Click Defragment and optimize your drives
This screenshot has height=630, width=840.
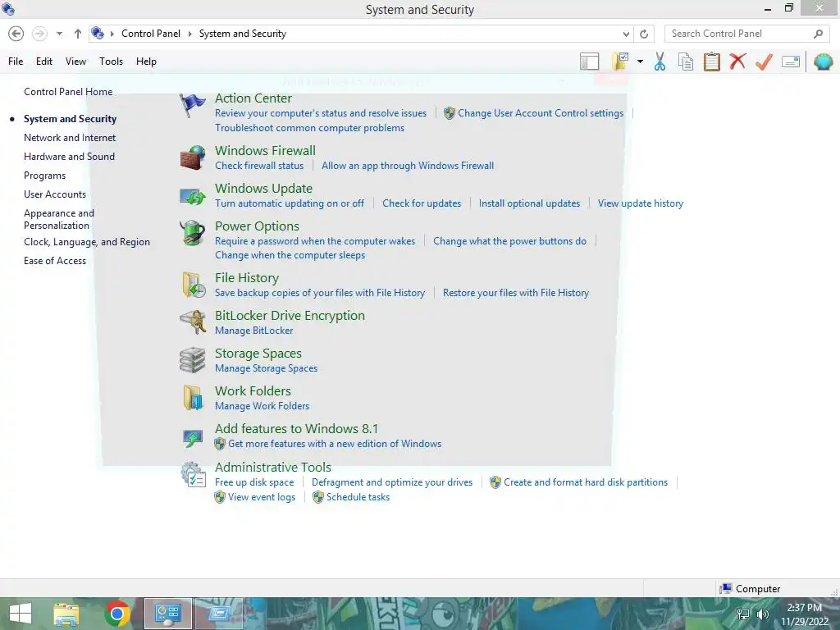click(392, 482)
